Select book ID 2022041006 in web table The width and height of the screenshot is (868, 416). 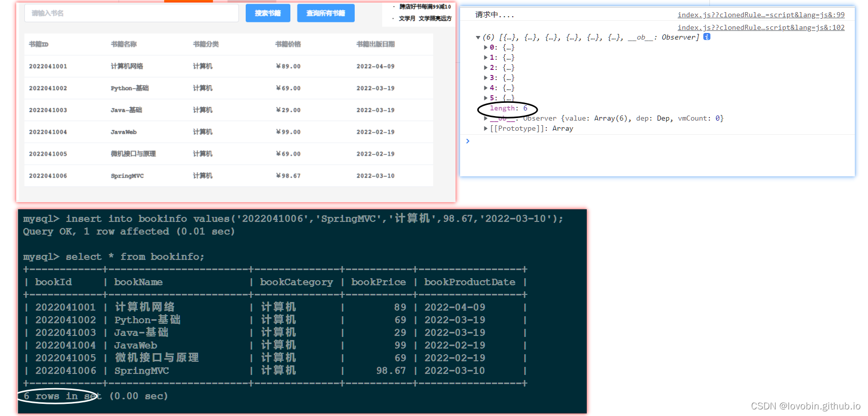(48, 176)
